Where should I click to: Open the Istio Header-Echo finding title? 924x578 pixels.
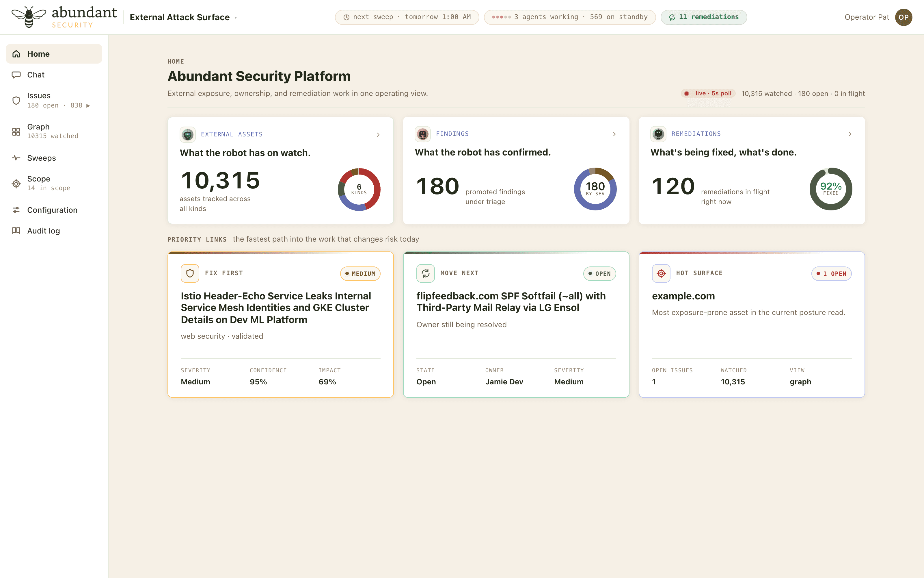(276, 308)
